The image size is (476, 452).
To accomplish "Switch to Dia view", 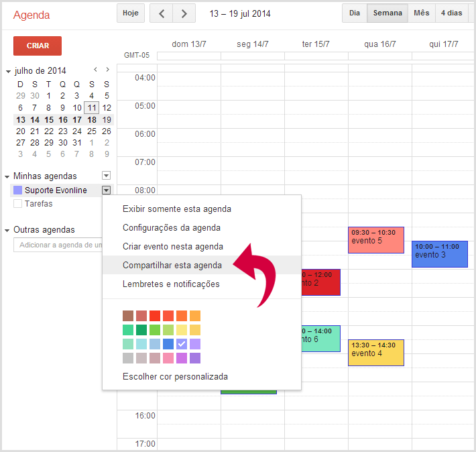I will 355,13.
